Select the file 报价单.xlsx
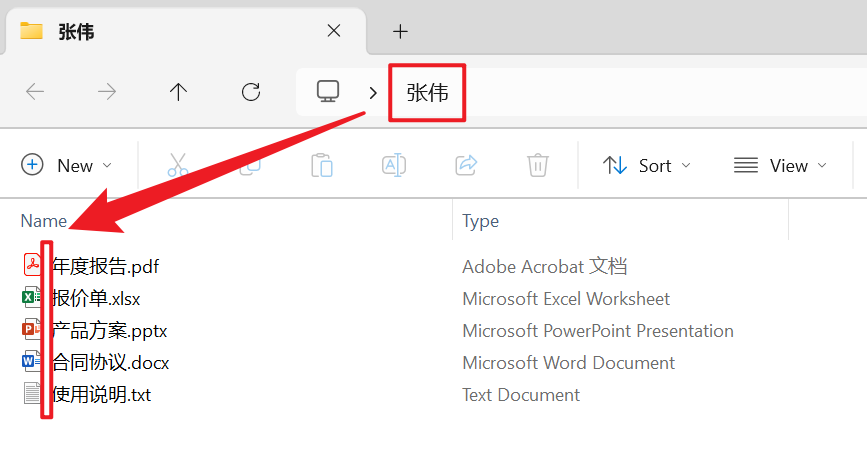The height and width of the screenshot is (464, 867). [96, 299]
